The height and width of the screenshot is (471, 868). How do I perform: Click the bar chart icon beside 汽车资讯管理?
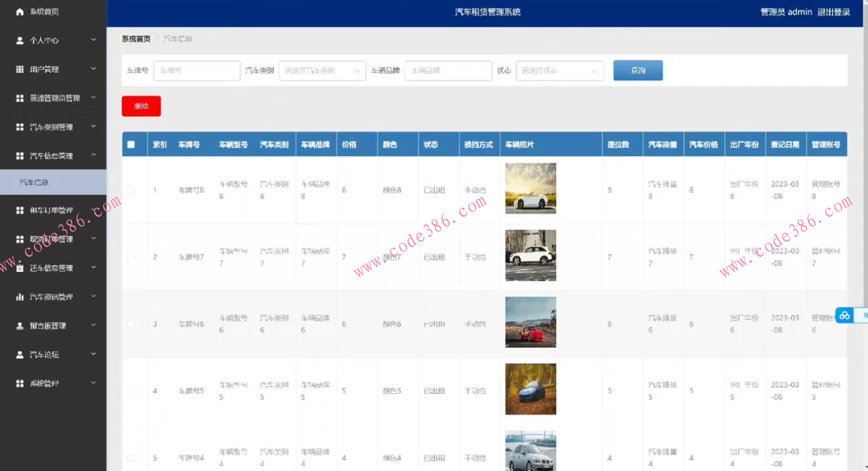coord(20,297)
